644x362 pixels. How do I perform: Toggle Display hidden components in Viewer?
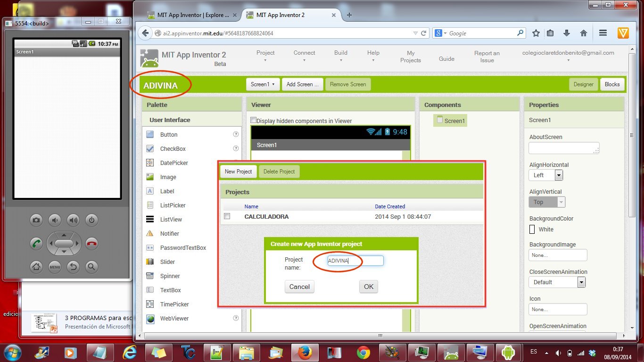pyautogui.click(x=254, y=120)
